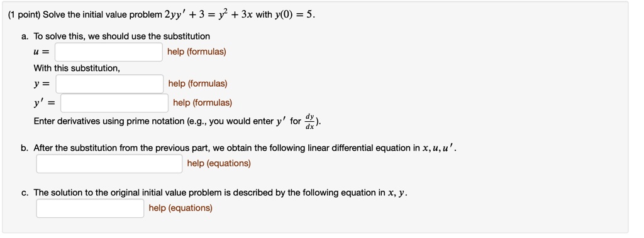Click the (1 point) label
644x238 pixels.
click(x=25, y=15)
